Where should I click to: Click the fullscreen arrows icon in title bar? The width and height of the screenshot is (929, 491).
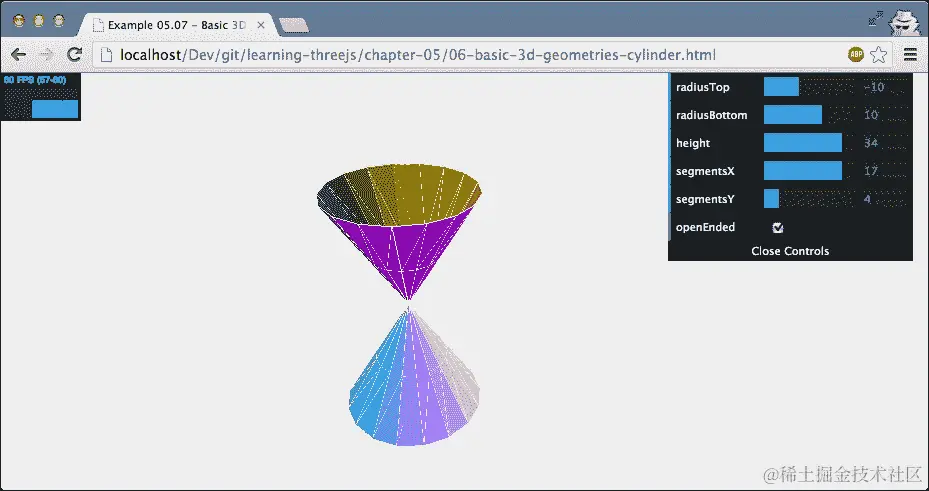click(876, 18)
